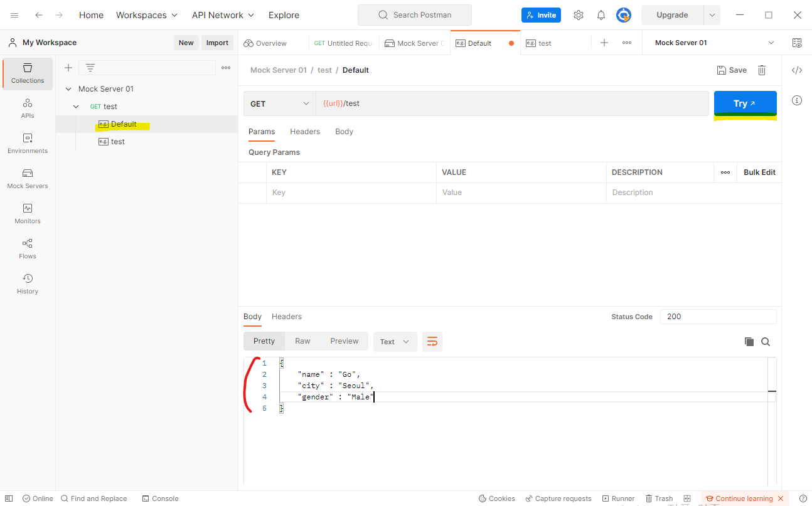
Task: Select the request Body tab
Action: 345,132
